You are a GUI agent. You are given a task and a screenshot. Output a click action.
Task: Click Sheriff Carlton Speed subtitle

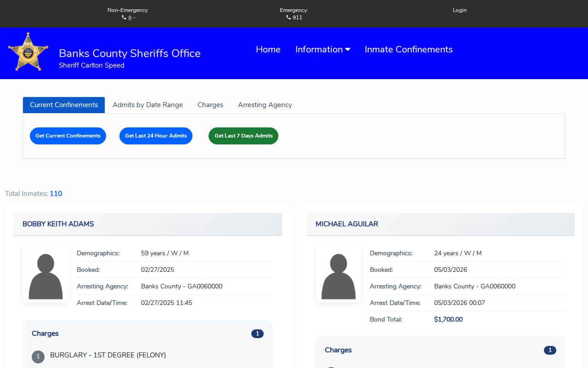[x=91, y=65]
